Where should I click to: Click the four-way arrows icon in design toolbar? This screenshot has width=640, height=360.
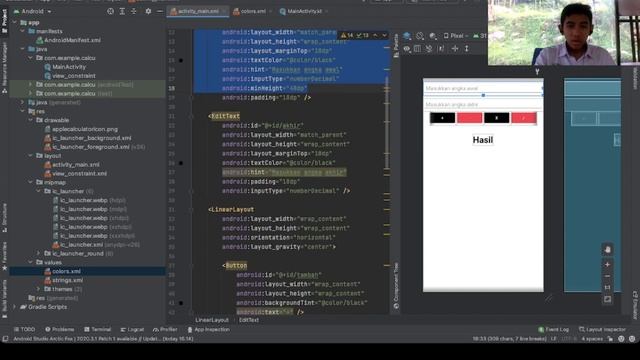click(455, 49)
